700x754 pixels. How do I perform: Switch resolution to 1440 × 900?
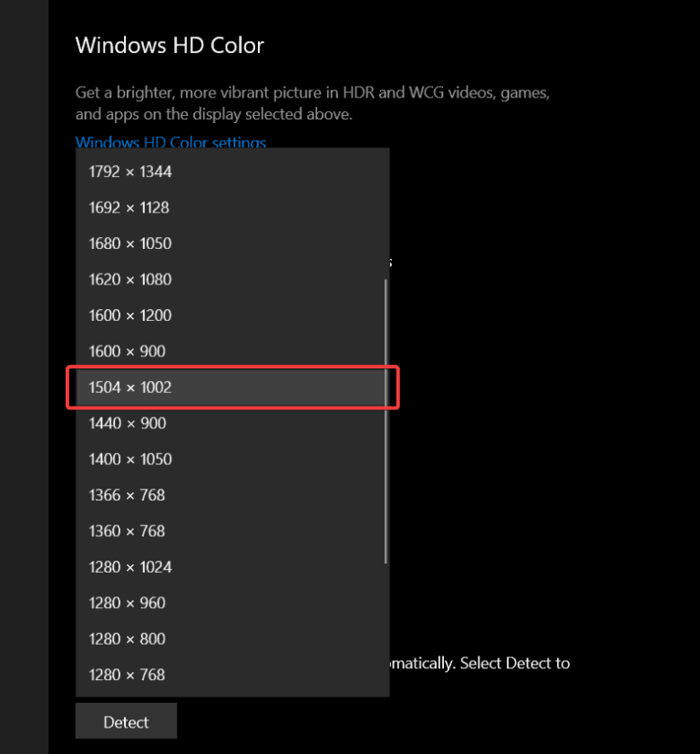click(128, 423)
